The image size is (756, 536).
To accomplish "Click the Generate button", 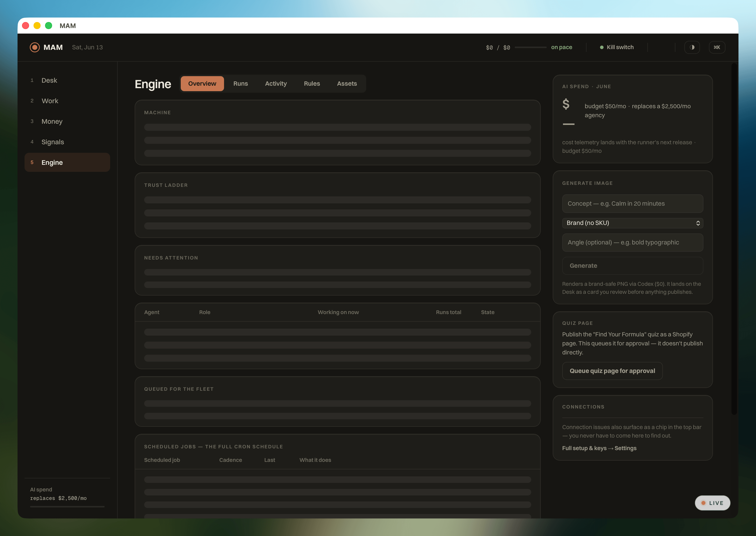I will (633, 266).
